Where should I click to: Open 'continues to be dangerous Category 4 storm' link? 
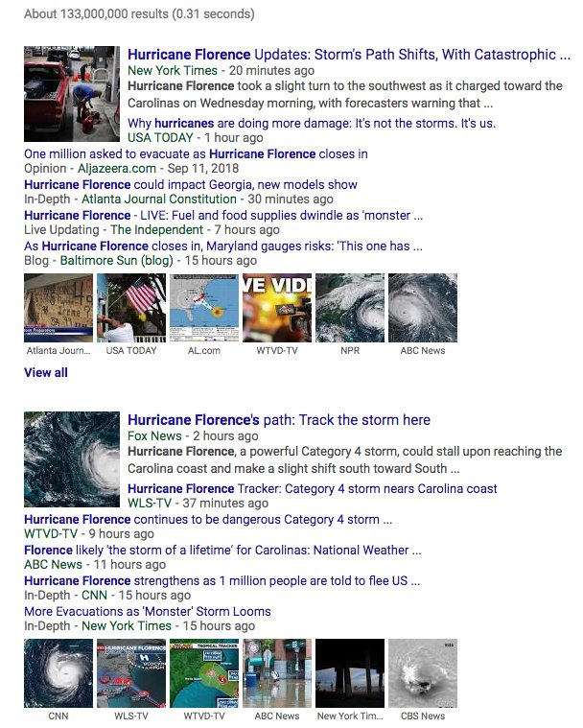pos(208,519)
